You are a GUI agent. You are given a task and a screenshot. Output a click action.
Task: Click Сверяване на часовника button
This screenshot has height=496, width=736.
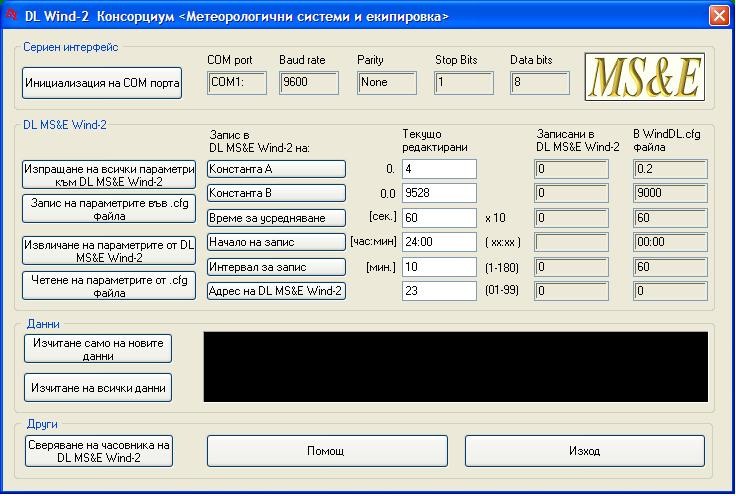99,451
